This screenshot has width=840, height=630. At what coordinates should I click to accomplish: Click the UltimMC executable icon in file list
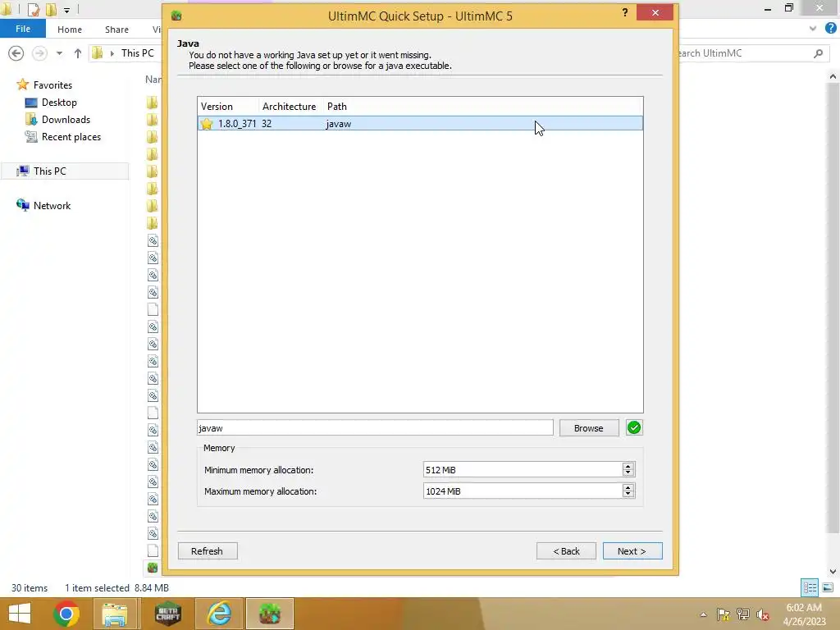(152, 568)
